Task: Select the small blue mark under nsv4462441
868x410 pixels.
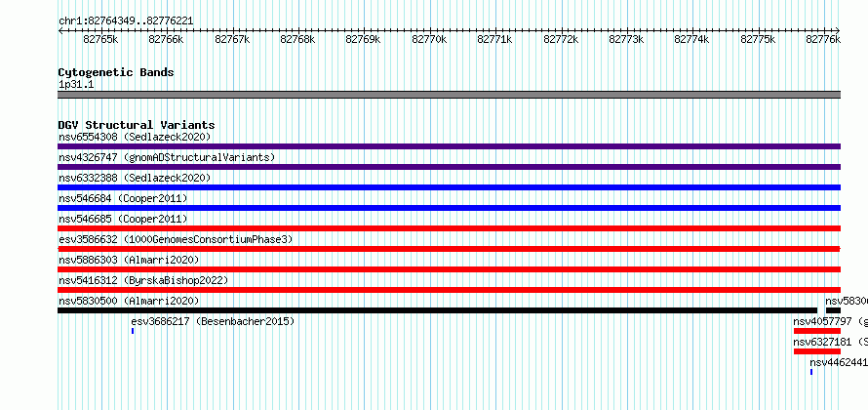Action: coord(811,372)
